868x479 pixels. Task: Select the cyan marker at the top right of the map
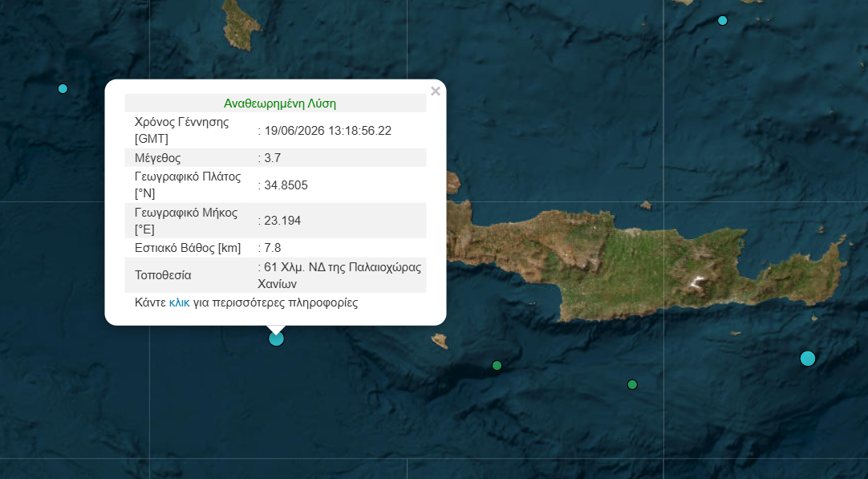pos(723,21)
